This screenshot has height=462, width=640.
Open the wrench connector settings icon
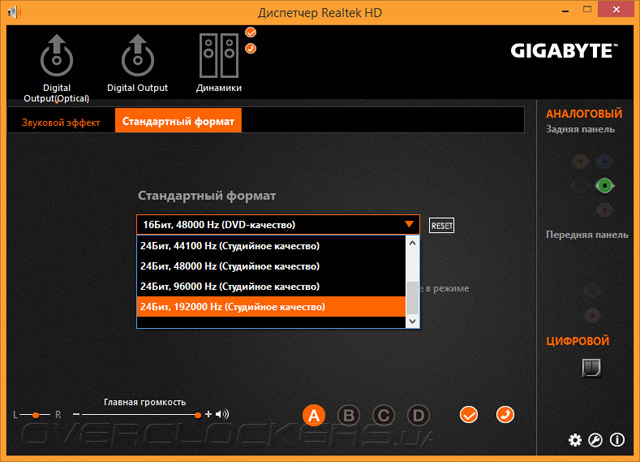pos(596,440)
